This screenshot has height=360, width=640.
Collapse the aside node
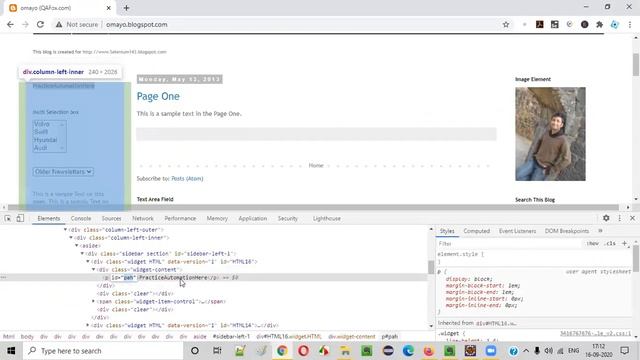77,246
